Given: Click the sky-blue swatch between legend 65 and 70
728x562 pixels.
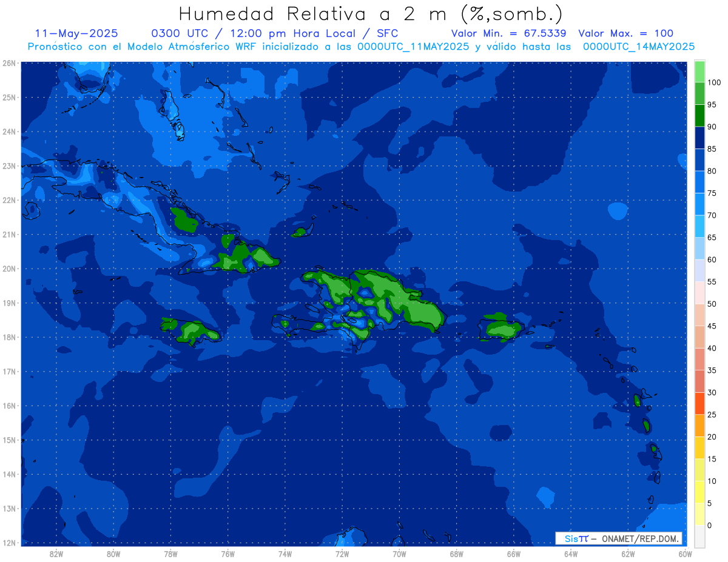Looking at the screenshot, I should [699, 226].
